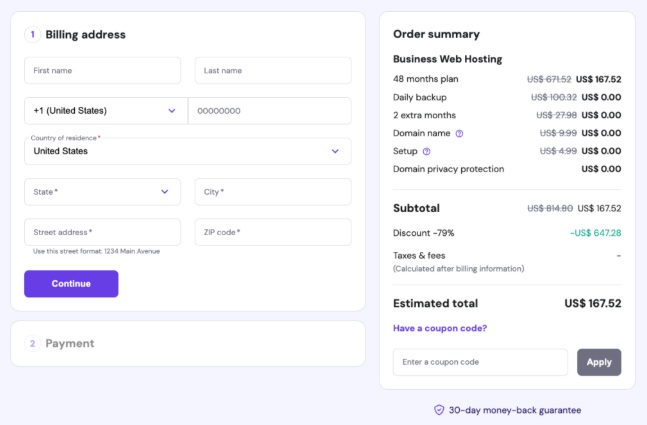The image size is (647, 425).
Task: Click into the Last name field
Action: 272,71
